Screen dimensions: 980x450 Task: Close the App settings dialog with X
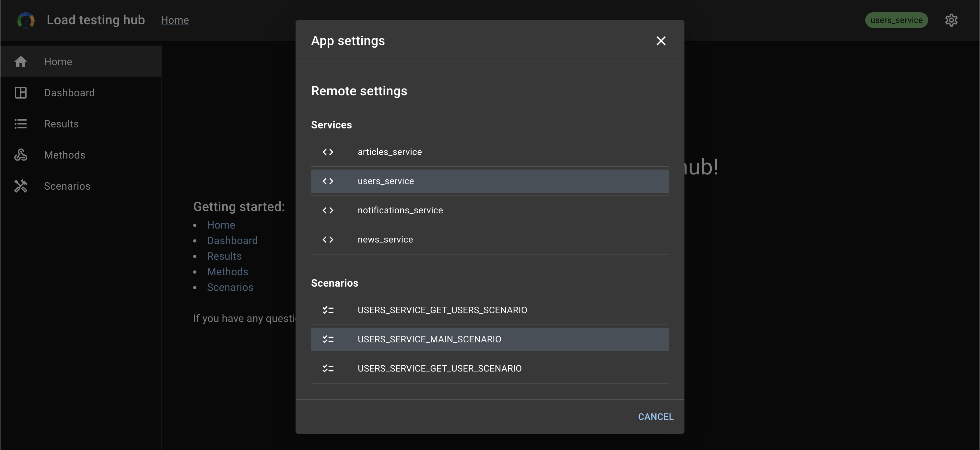[x=661, y=41]
